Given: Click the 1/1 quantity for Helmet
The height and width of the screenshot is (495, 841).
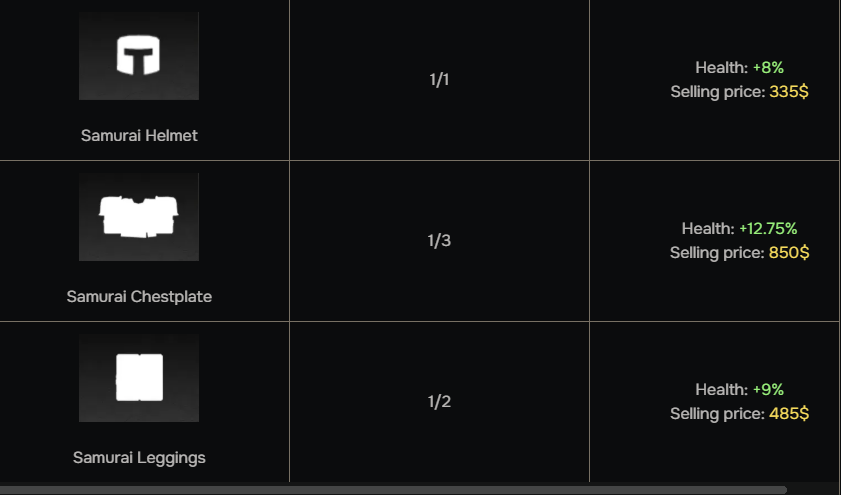Looking at the screenshot, I should (439, 80).
